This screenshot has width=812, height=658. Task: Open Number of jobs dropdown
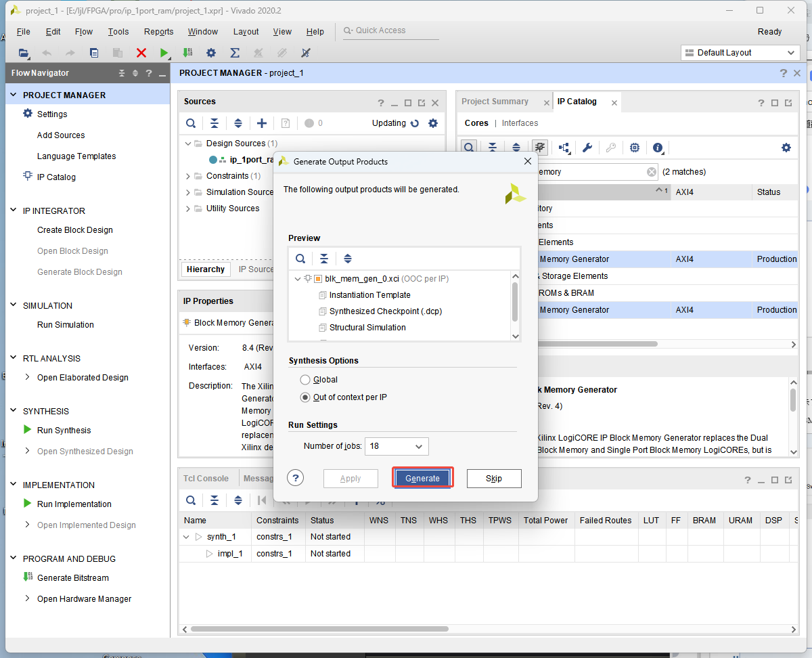click(x=397, y=446)
